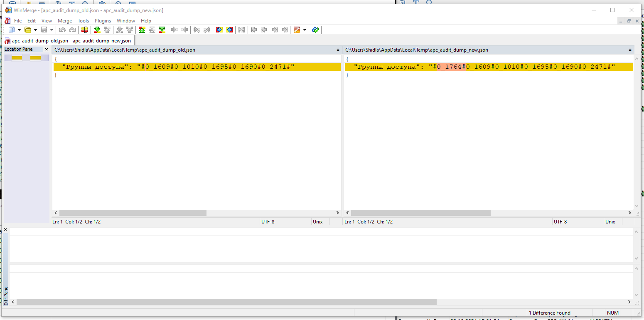The height and width of the screenshot is (320, 644).
Task: Open the Merge menu
Action: (65, 20)
